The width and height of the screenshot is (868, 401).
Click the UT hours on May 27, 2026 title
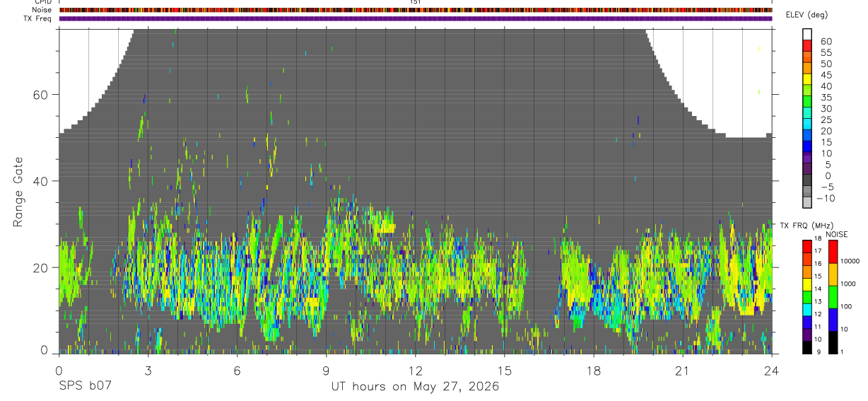tap(415, 387)
